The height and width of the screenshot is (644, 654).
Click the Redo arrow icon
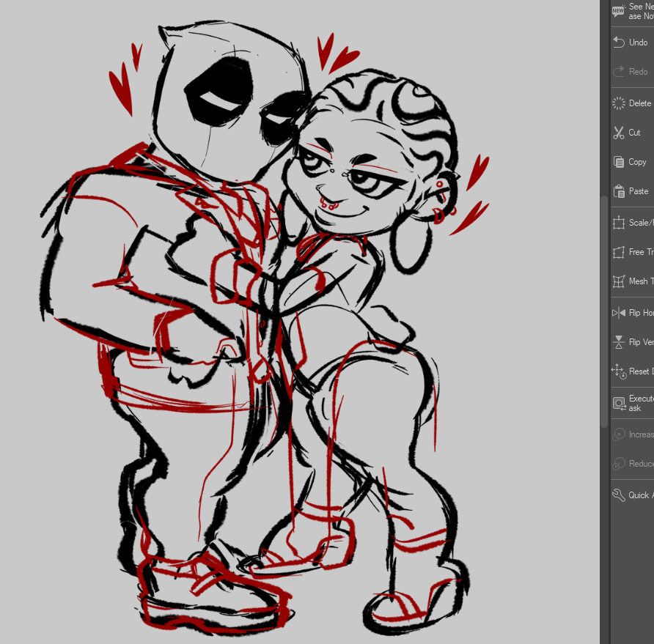619,72
